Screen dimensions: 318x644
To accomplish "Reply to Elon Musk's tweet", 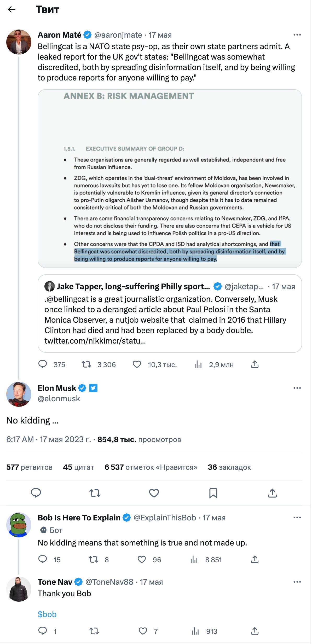I will coord(36,493).
